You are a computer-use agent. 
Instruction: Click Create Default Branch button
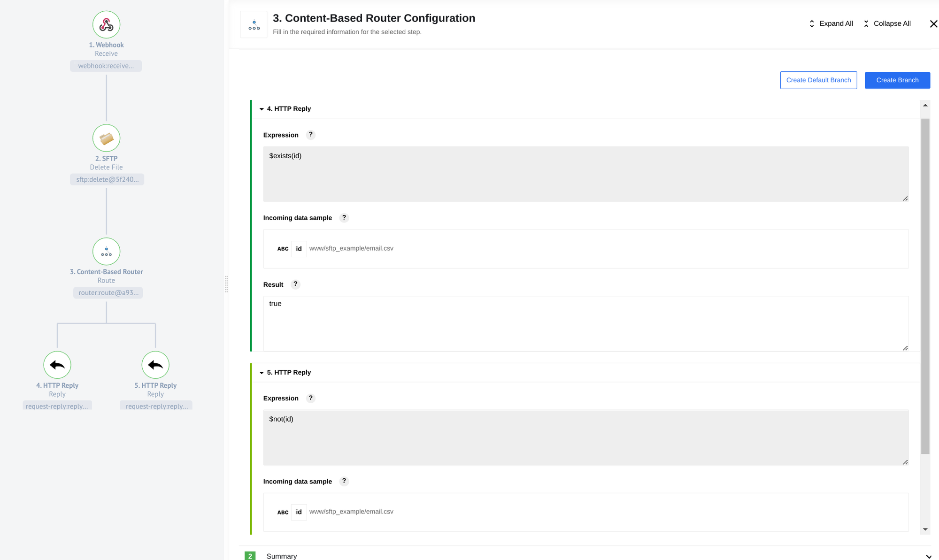(x=818, y=80)
